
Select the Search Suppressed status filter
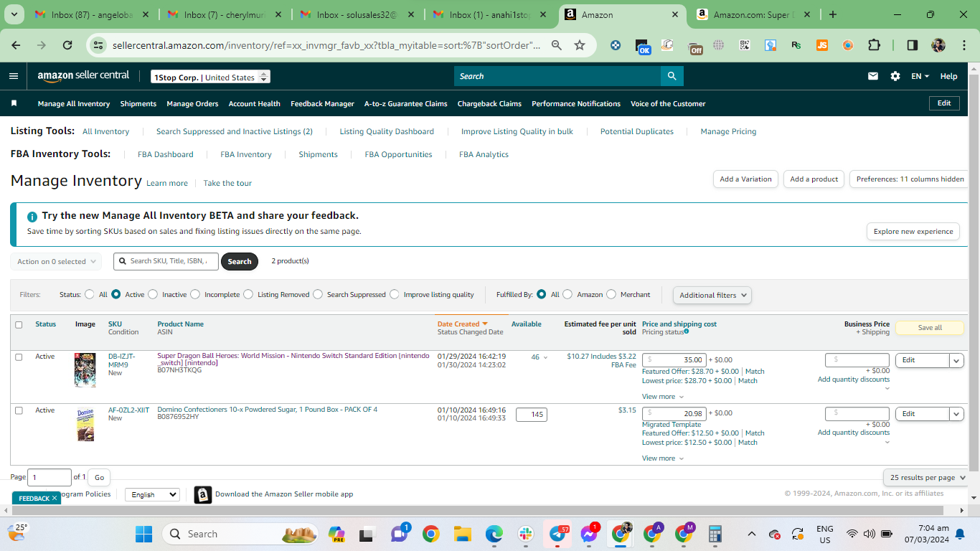coord(318,294)
